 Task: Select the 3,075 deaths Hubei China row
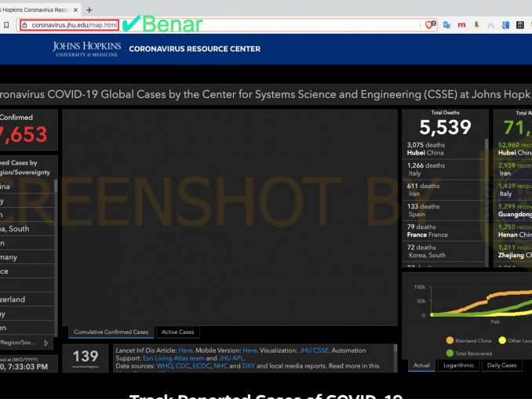tap(443, 149)
